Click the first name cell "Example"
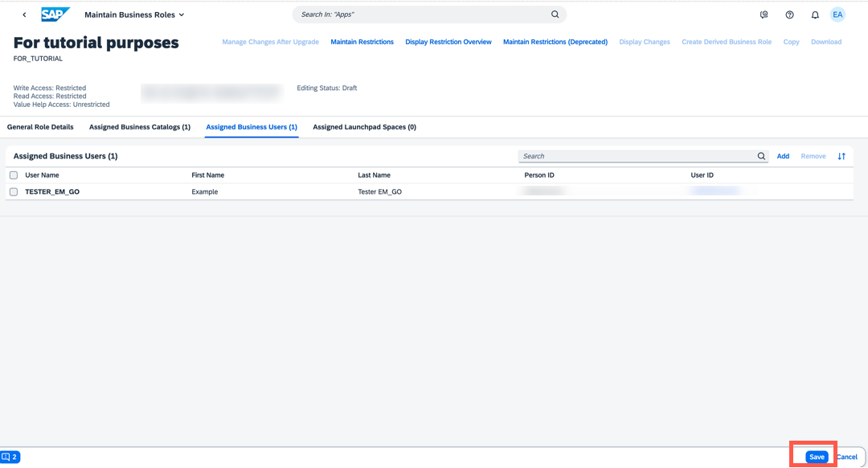This screenshot has width=868, height=468. (x=205, y=191)
